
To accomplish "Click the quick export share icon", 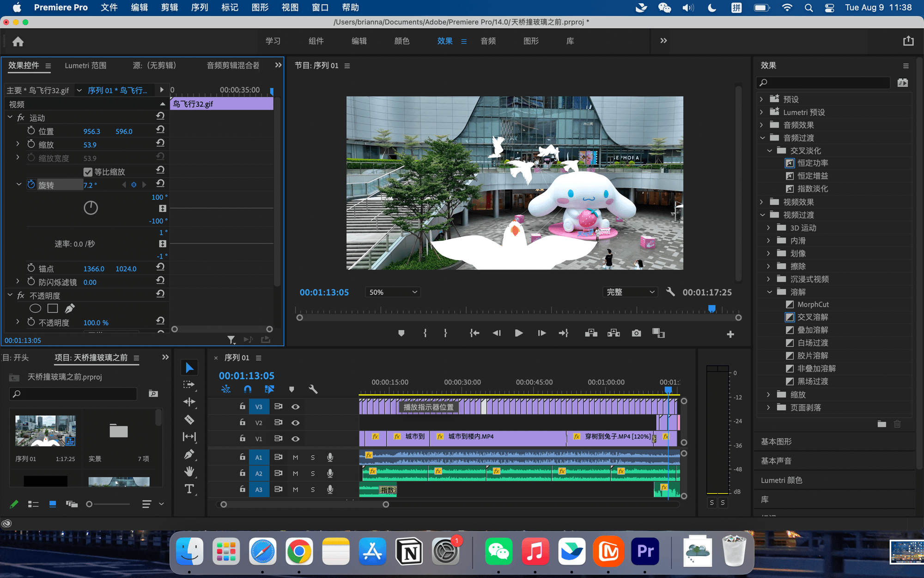I will coord(908,41).
